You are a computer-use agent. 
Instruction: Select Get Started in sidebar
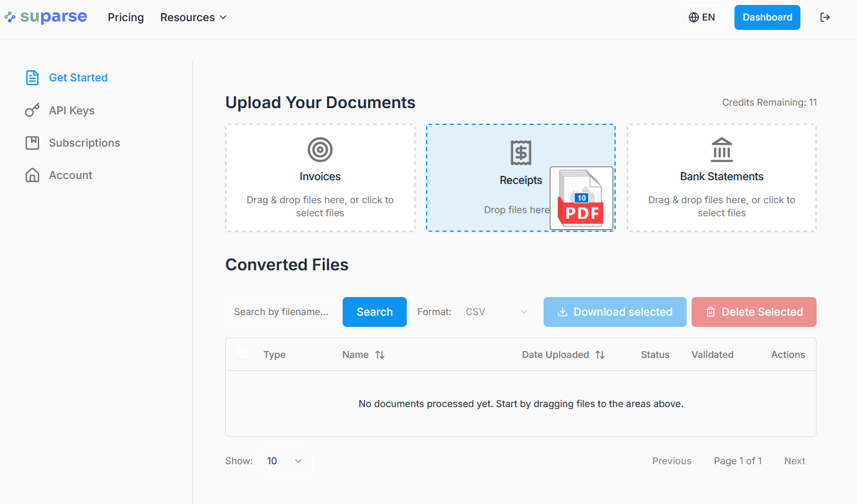(78, 78)
